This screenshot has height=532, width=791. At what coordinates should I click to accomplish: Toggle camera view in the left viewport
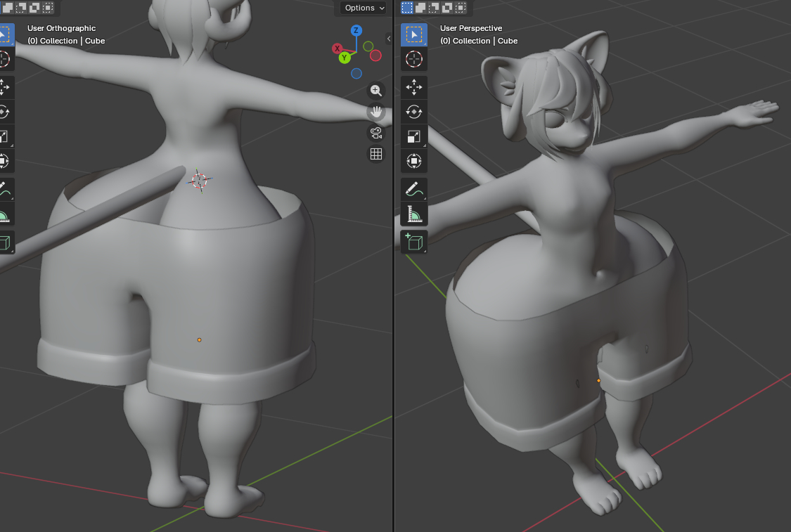point(376,133)
